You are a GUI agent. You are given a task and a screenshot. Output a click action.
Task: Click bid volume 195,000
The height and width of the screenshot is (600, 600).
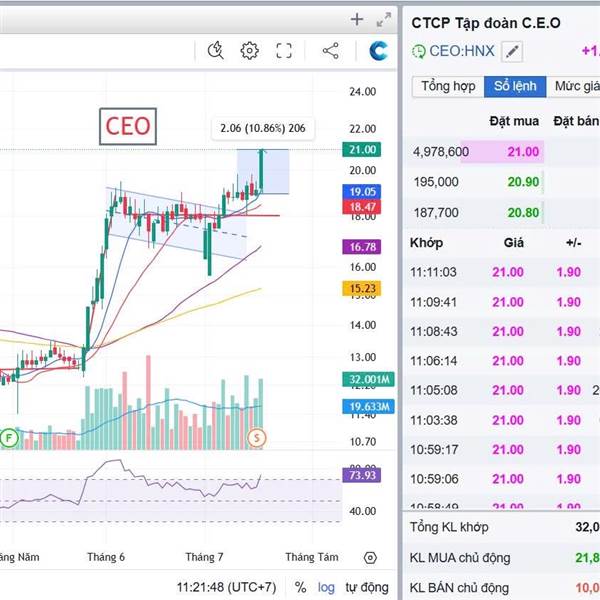pyautogui.click(x=436, y=182)
